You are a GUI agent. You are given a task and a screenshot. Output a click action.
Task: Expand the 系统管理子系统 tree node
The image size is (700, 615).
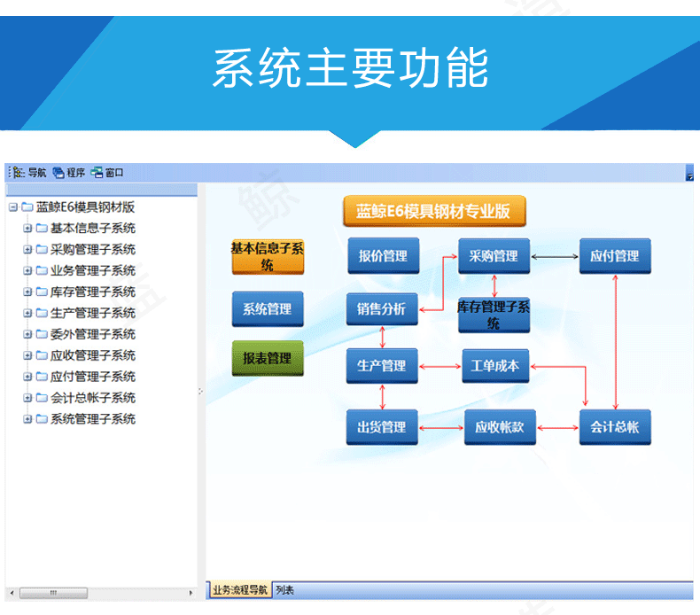click(27, 419)
